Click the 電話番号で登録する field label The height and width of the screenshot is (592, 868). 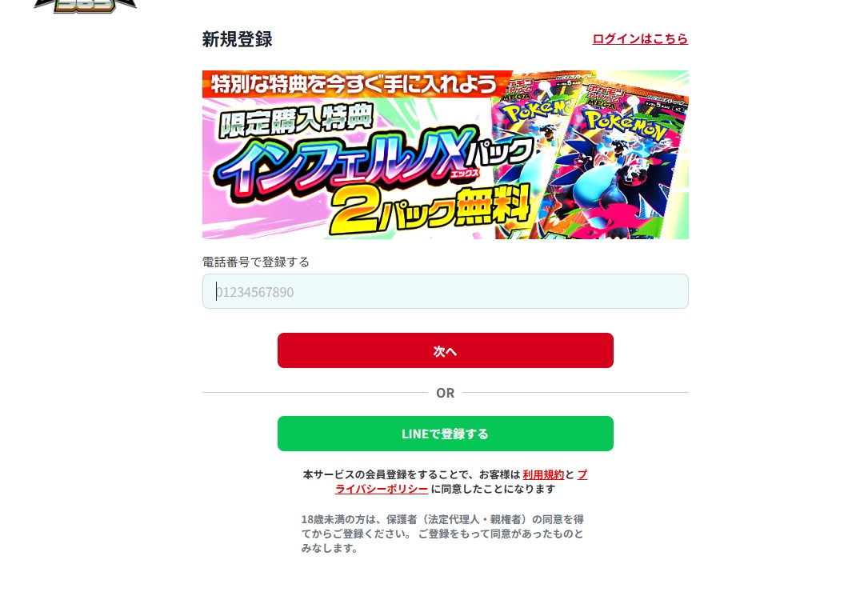pos(256,262)
